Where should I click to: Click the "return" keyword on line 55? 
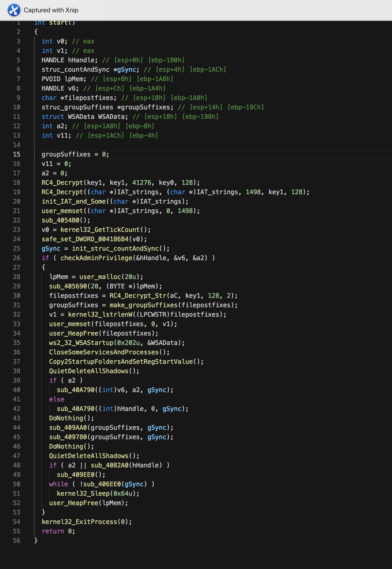click(53, 531)
